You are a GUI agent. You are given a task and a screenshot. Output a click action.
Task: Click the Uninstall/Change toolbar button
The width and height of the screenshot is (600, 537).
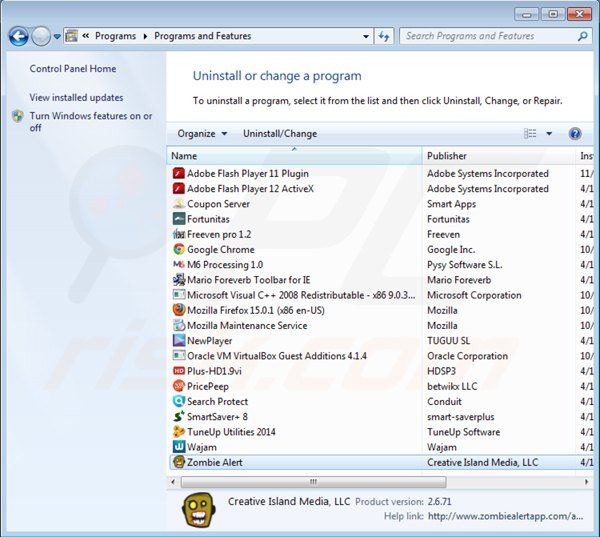click(280, 134)
